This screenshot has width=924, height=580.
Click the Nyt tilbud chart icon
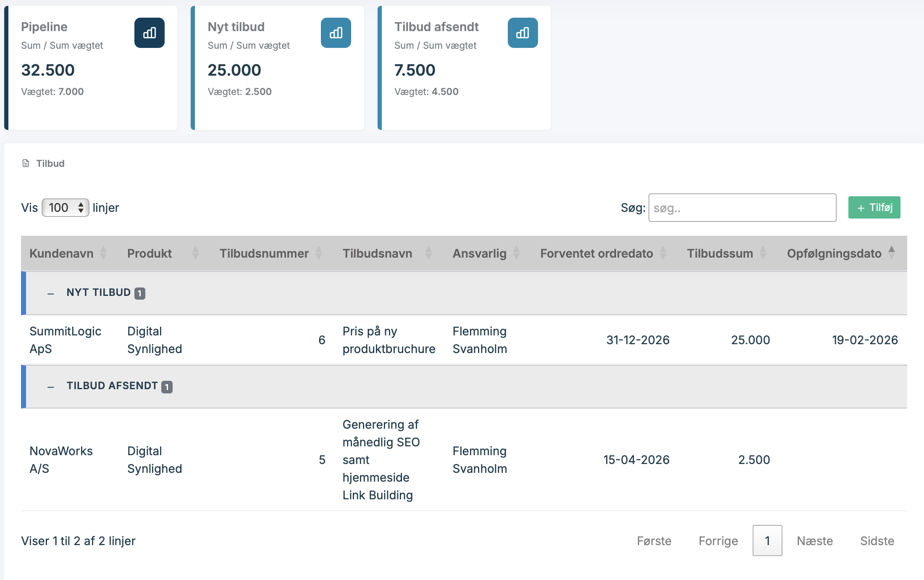336,33
